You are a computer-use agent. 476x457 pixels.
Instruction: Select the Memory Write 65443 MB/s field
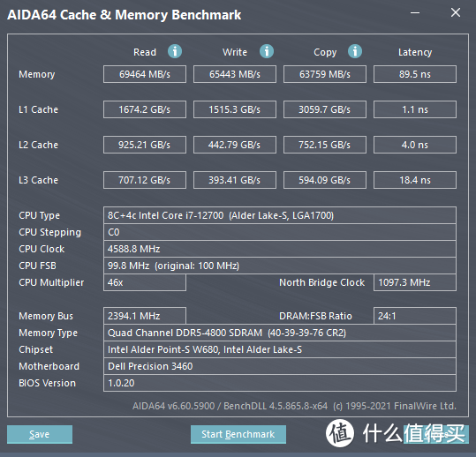pyautogui.click(x=235, y=74)
